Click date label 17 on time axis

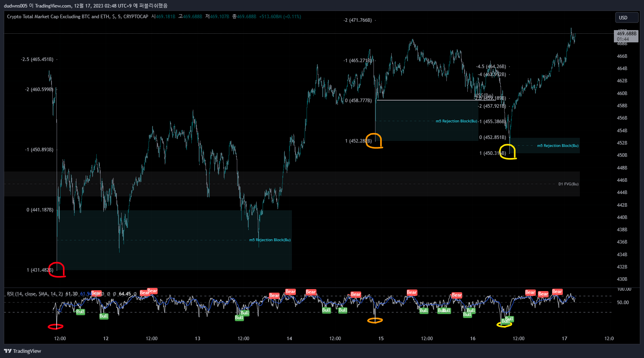(x=564, y=339)
